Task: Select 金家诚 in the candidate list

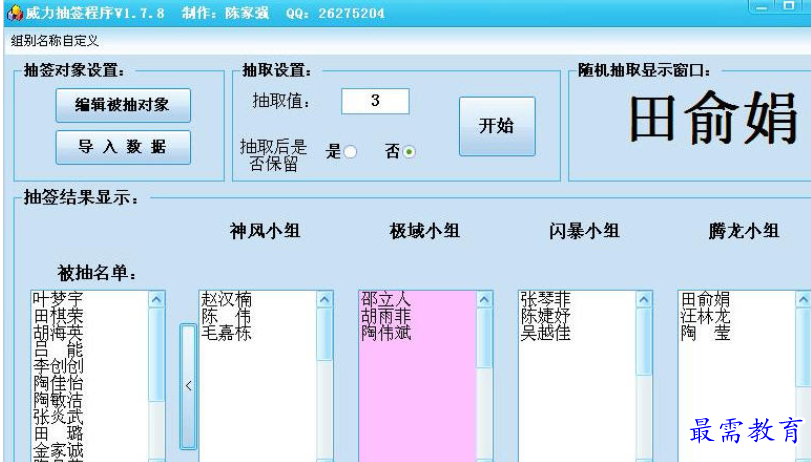Action: tap(58, 450)
